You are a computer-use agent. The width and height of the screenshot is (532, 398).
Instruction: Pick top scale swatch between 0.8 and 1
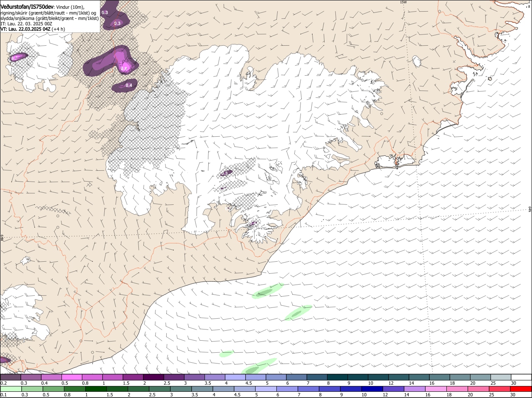click(92, 377)
